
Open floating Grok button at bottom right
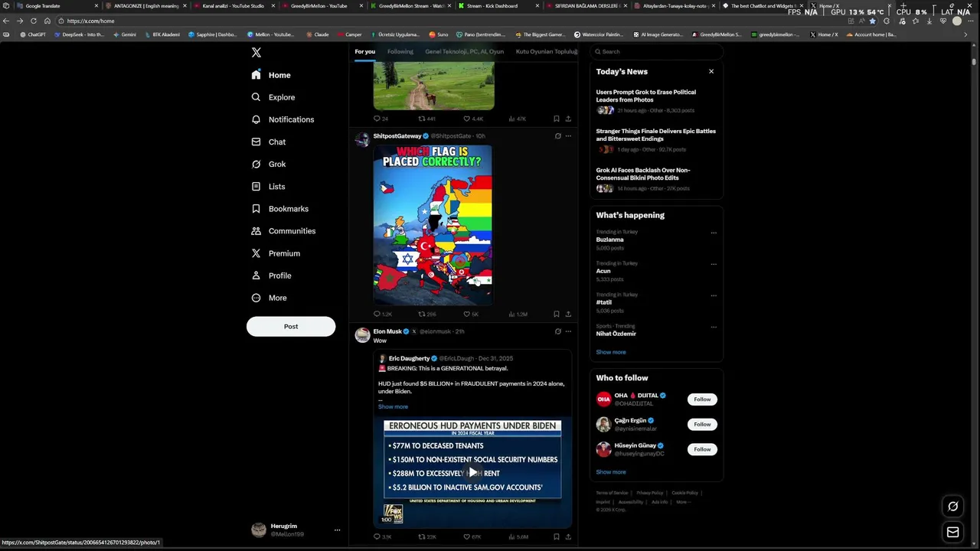[953, 506]
